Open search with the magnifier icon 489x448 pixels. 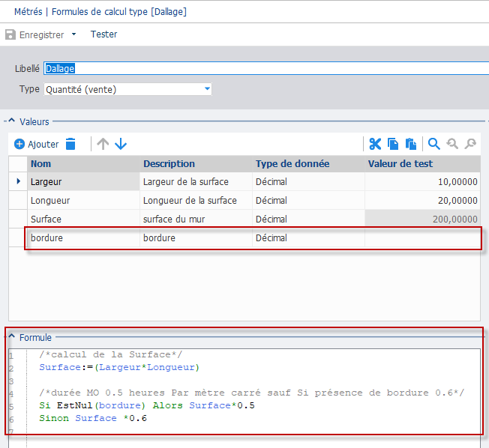pos(433,144)
